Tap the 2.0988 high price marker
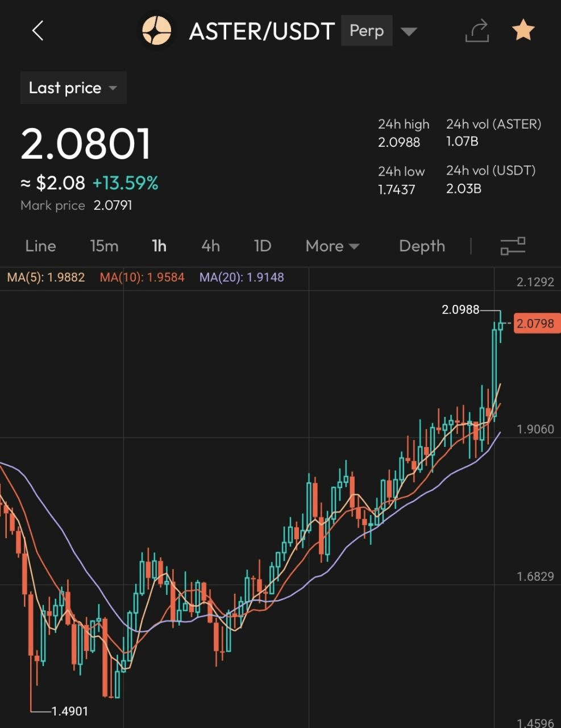Viewport: 561px width, 728px height. click(460, 310)
